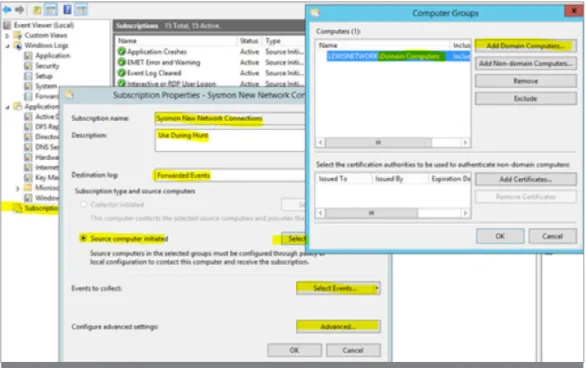Viewport: 586px width, 368px height.
Task: Click OK in Subscription Properties dialog
Action: (294, 350)
